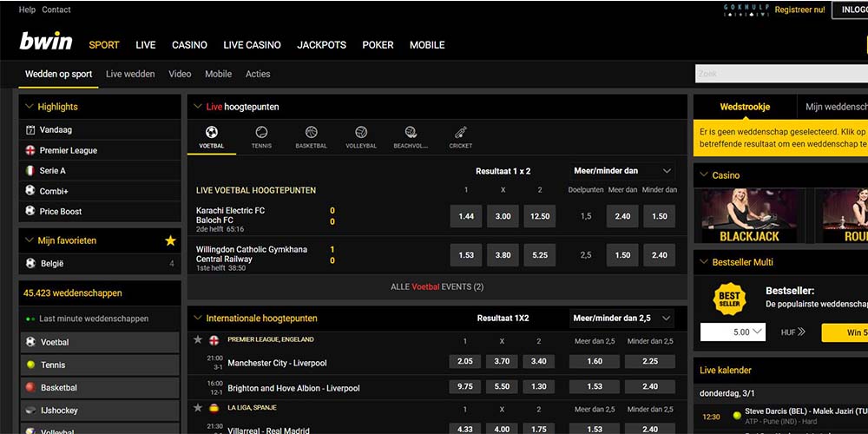Open the LIVE CASINO menu item

[x=252, y=45]
